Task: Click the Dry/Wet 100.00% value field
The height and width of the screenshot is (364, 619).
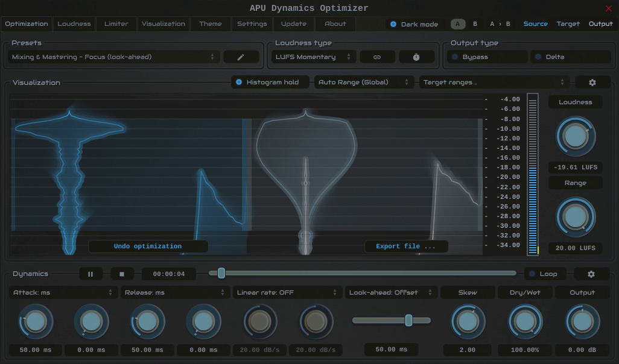Action: point(525,350)
